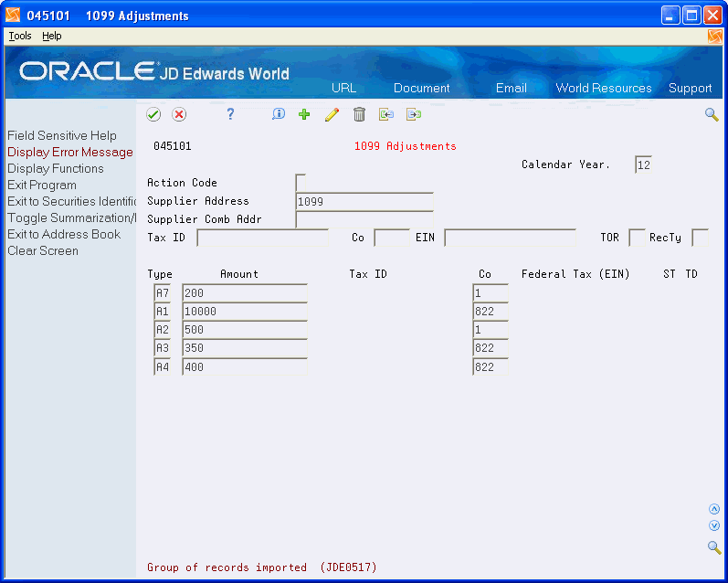Click the RecTy input field
The height and width of the screenshot is (583, 728).
coord(701,238)
